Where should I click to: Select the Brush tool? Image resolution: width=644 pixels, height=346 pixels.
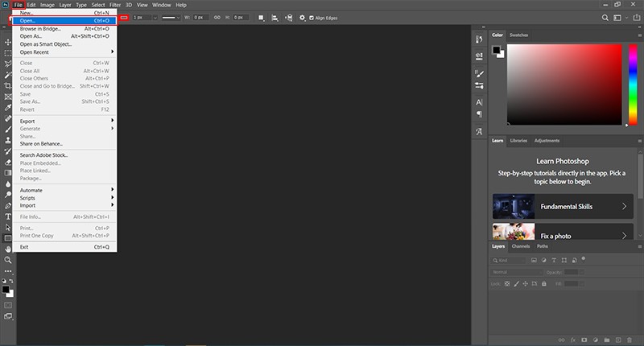click(x=8, y=130)
